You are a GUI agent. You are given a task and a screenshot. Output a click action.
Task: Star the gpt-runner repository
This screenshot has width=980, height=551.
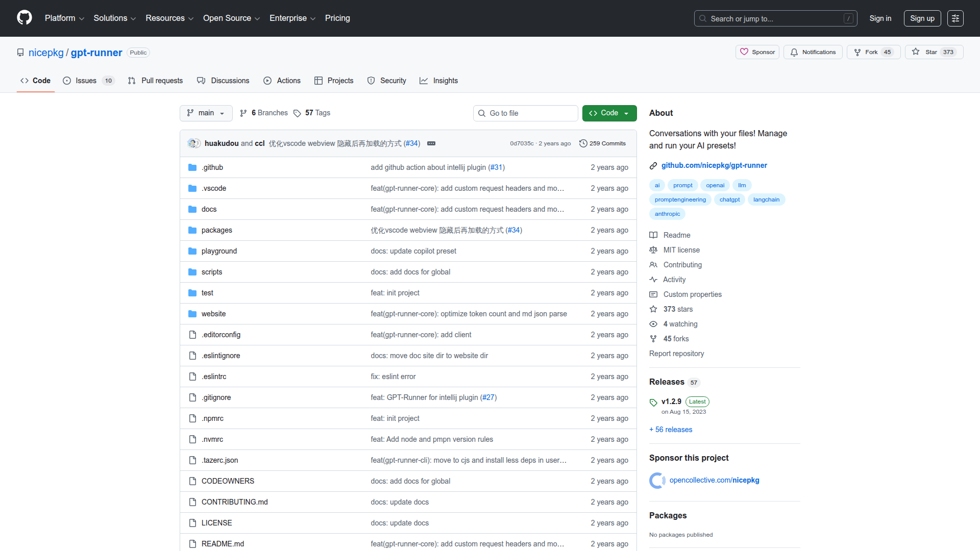[x=926, y=52]
